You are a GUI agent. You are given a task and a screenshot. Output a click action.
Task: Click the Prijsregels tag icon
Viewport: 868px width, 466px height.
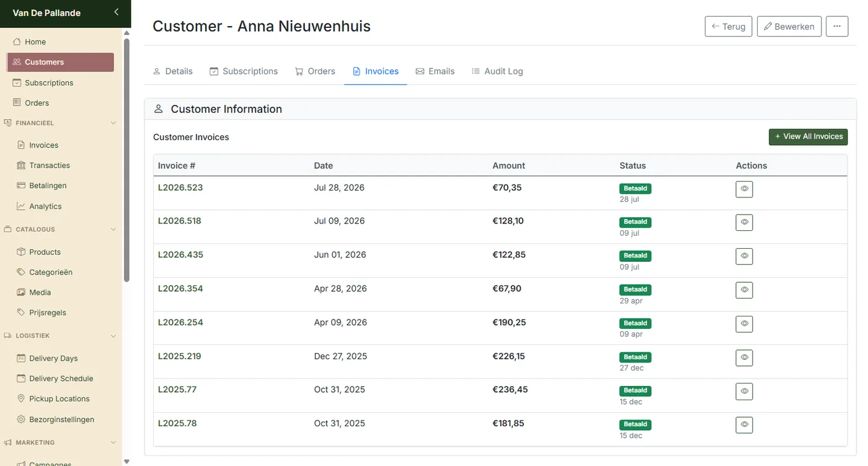[21, 313]
